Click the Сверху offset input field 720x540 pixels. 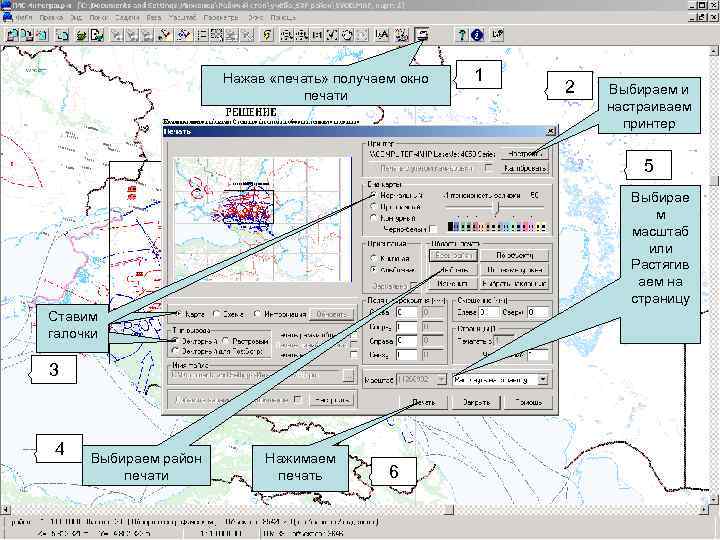(537, 312)
